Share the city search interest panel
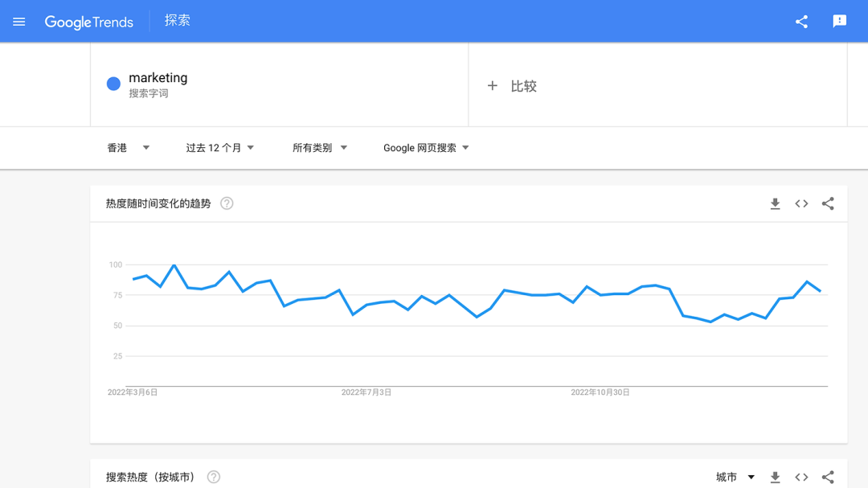The height and width of the screenshot is (488, 868). (x=828, y=477)
